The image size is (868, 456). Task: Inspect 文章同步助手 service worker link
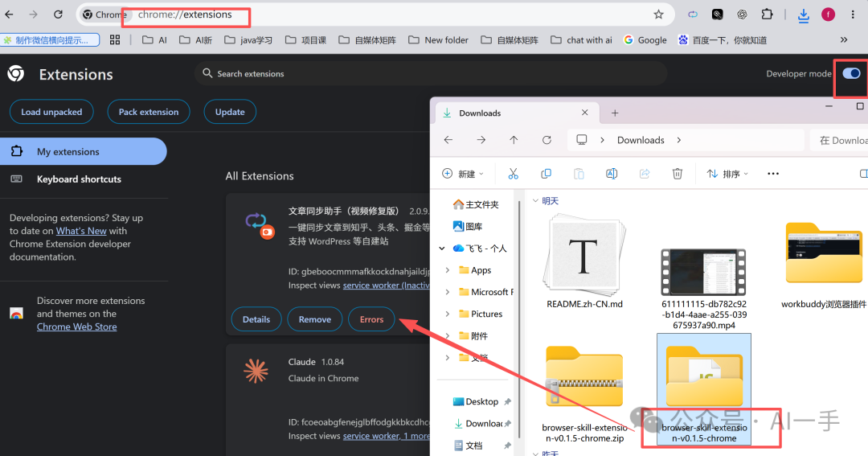click(387, 286)
